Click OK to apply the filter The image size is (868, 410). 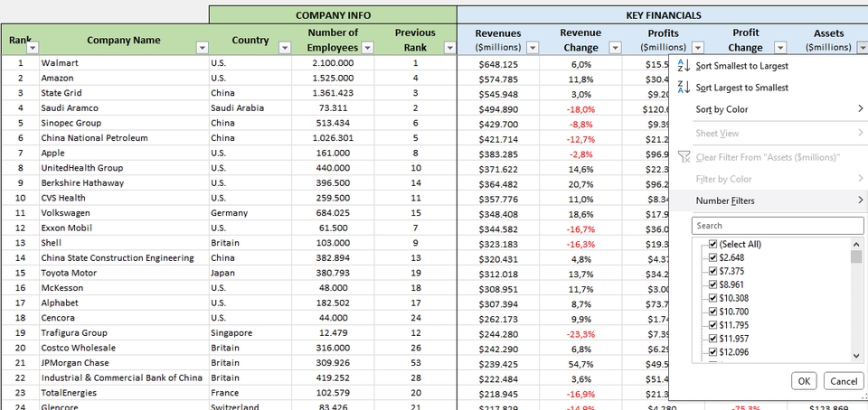point(805,381)
